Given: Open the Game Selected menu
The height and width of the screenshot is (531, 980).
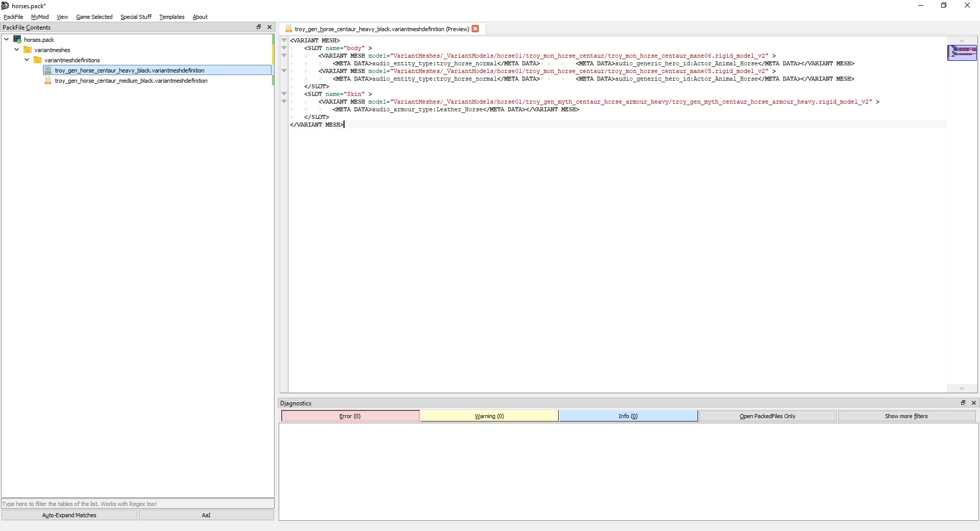Looking at the screenshot, I should coord(94,17).
